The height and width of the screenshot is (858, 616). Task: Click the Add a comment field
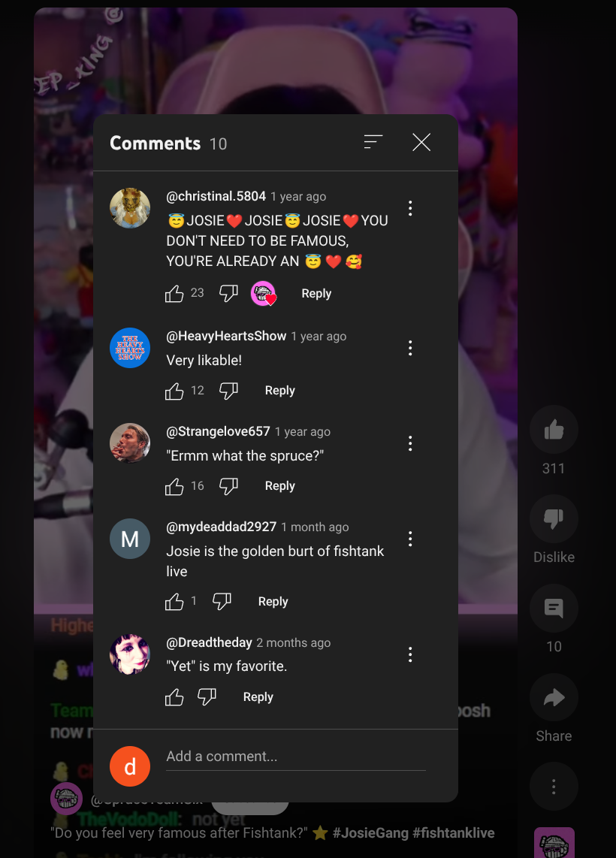click(x=296, y=757)
